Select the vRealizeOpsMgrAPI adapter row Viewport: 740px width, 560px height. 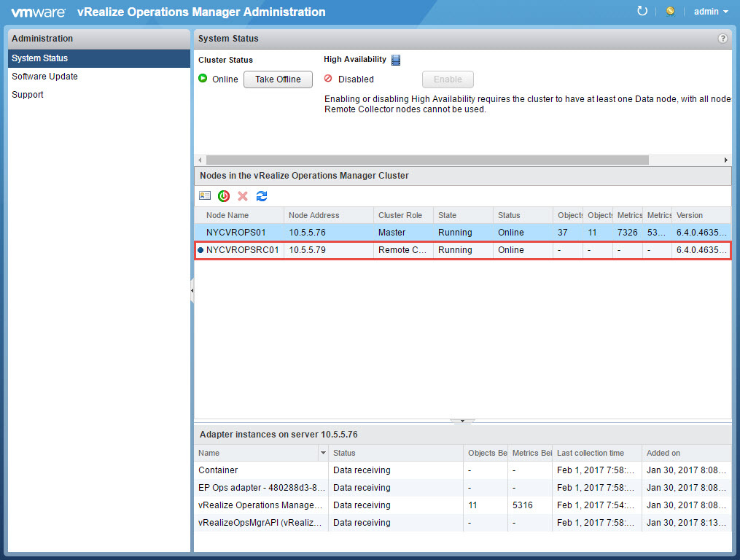pos(462,523)
